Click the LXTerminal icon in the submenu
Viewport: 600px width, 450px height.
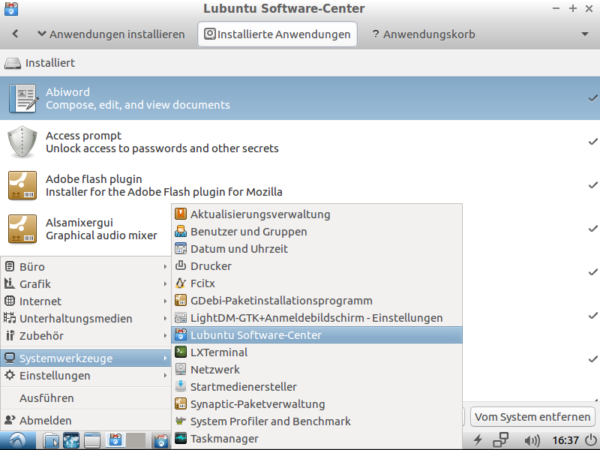(181, 352)
